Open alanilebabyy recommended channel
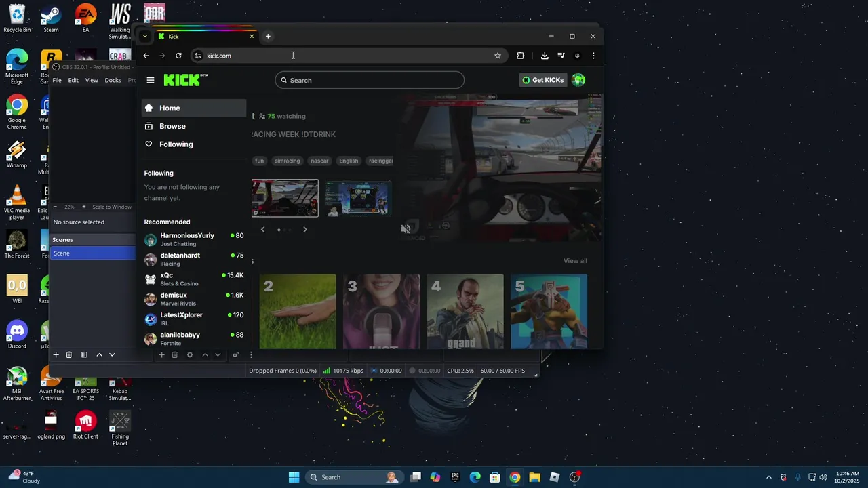 (x=194, y=338)
